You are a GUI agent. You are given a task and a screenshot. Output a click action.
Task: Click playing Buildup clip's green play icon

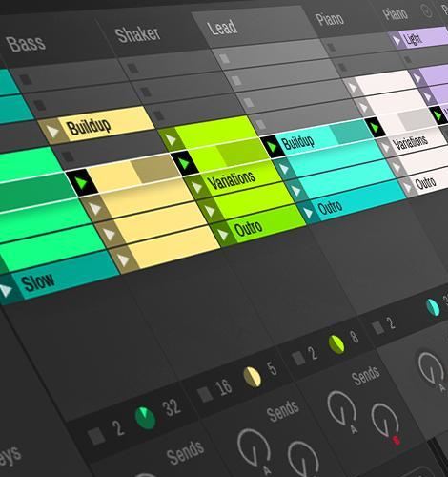tap(272, 146)
